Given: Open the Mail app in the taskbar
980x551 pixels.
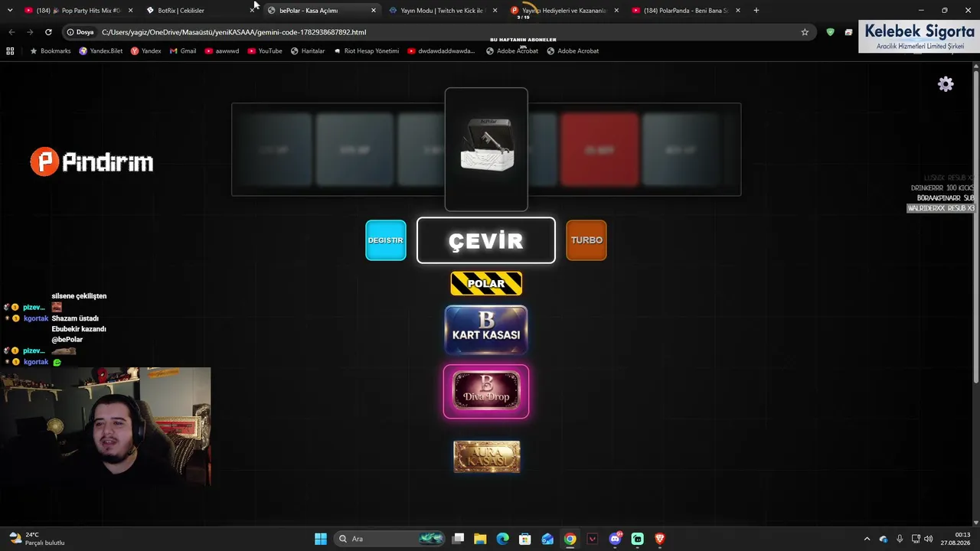Looking at the screenshot, I should point(547,539).
